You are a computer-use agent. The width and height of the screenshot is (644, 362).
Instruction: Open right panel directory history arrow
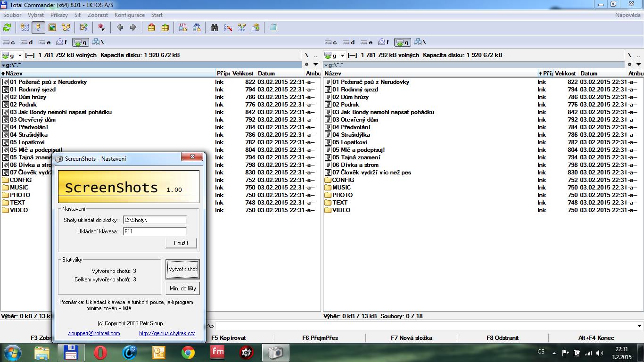[x=638, y=65]
